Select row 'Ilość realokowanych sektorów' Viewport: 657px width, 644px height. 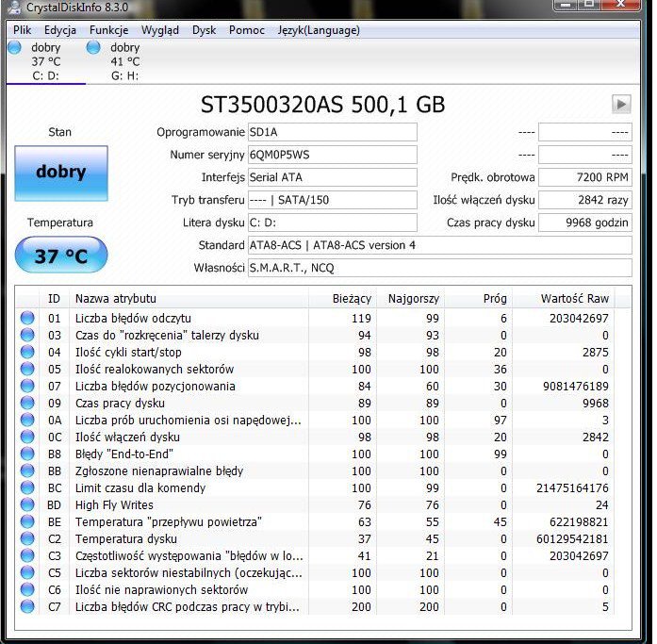point(315,369)
